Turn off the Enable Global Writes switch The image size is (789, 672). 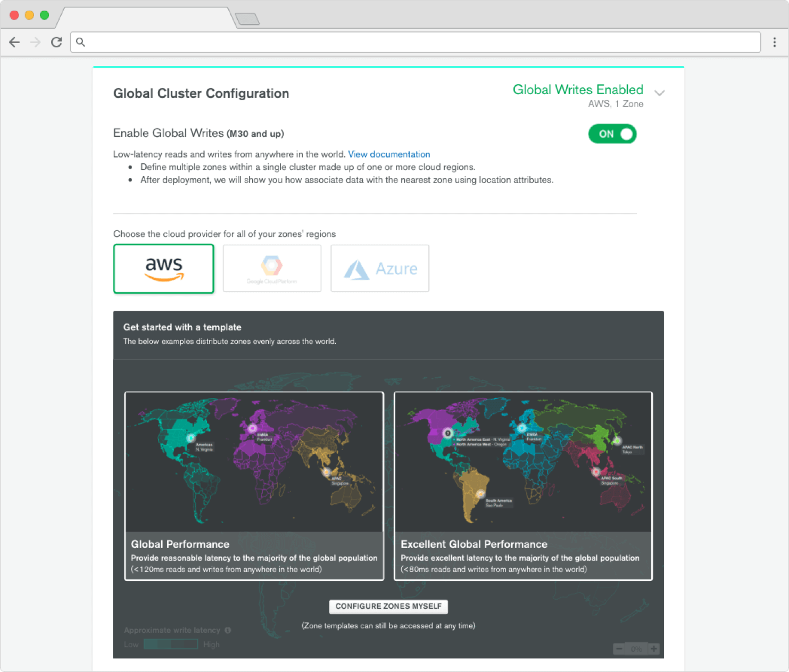pyautogui.click(x=612, y=134)
